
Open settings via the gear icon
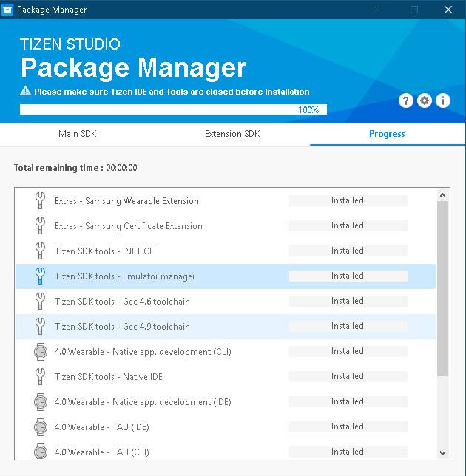pos(425,101)
